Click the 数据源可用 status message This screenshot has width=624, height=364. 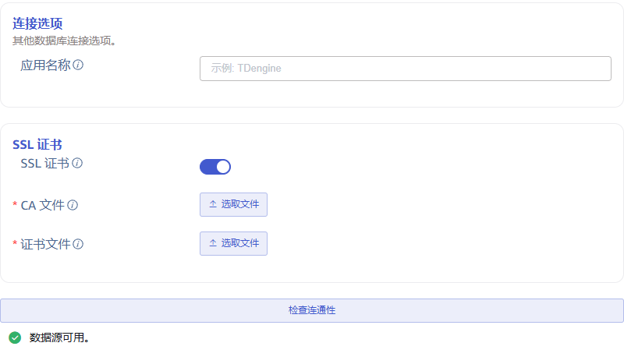tap(59, 338)
